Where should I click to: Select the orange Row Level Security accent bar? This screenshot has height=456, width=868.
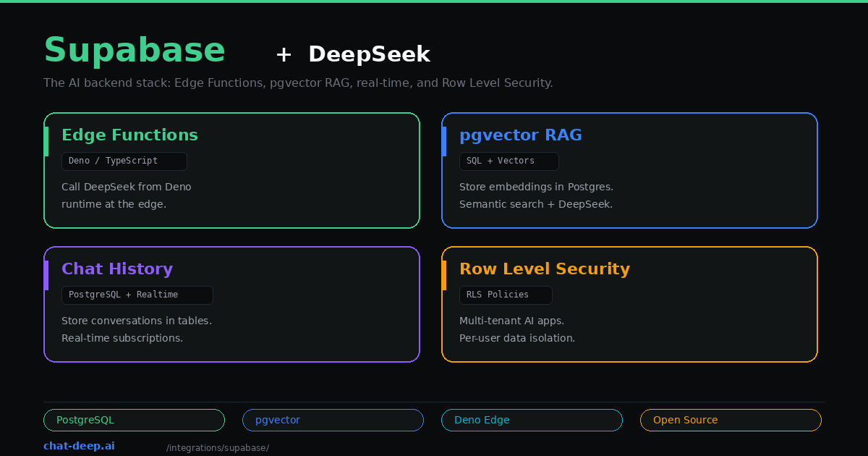point(445,274)
